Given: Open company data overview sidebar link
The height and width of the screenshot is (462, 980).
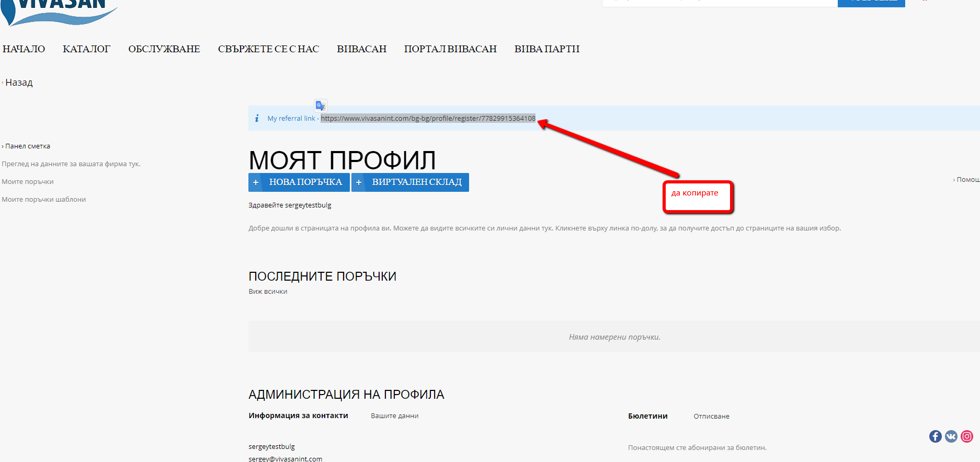Looking at the screenshot, I should [71, 164].
